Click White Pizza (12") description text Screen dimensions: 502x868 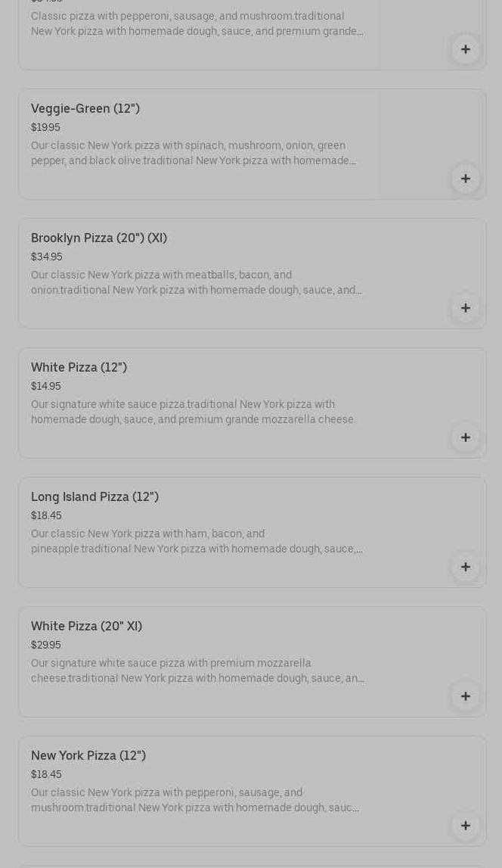193,412
